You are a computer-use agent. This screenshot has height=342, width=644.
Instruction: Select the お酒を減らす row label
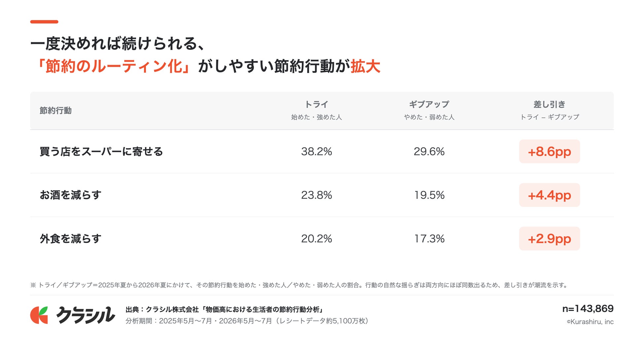click(70, 195)
